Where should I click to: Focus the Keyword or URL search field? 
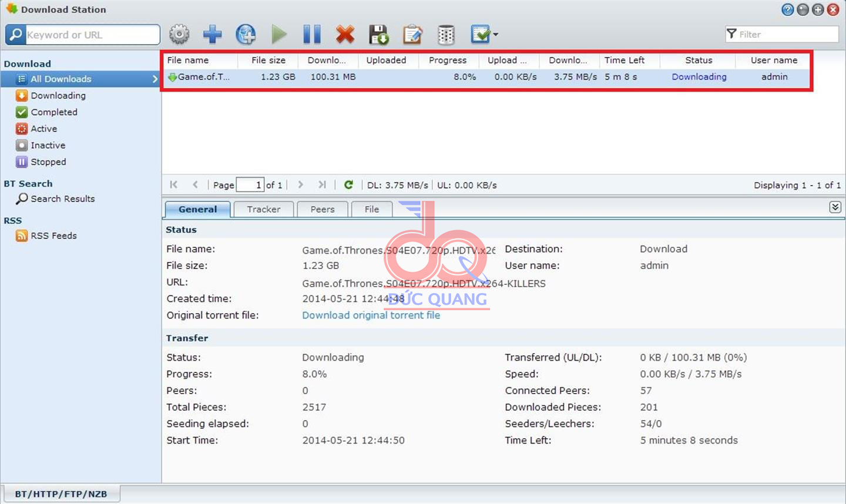92,35
